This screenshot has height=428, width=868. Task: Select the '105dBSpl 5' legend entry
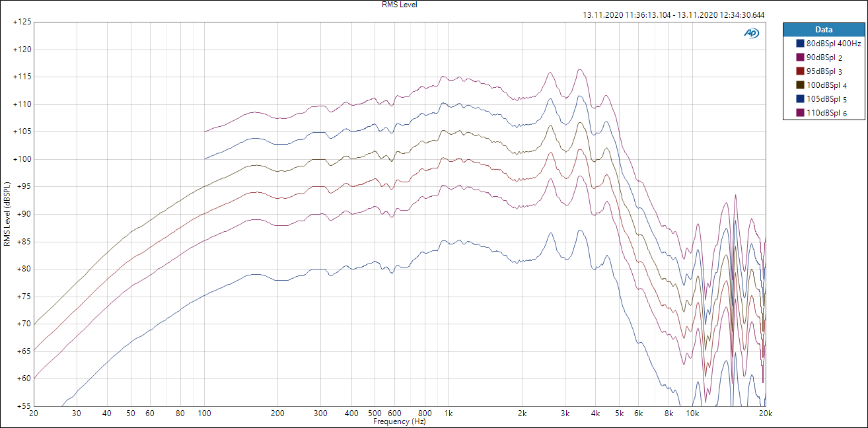pyautogui.click(x=828, y=99)
